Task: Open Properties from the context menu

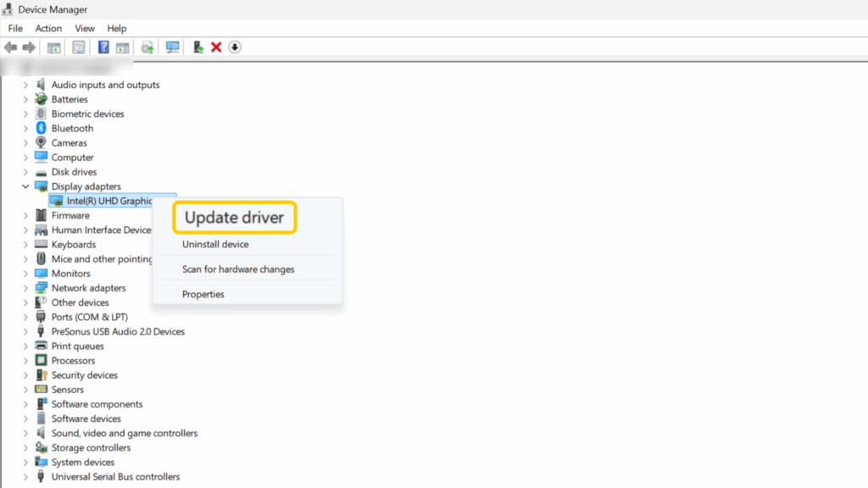Action: pos(203,294)
